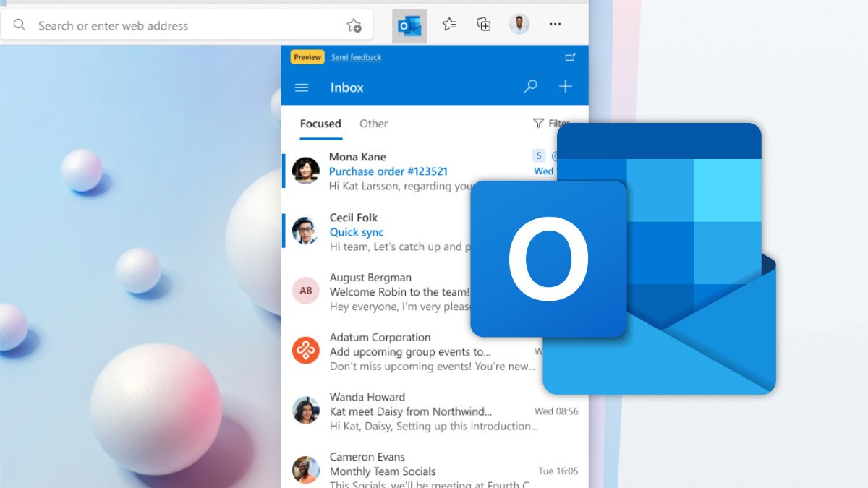
Task: Open the Edge Favorites icon in the toolbar
Action: coord(449,24)
